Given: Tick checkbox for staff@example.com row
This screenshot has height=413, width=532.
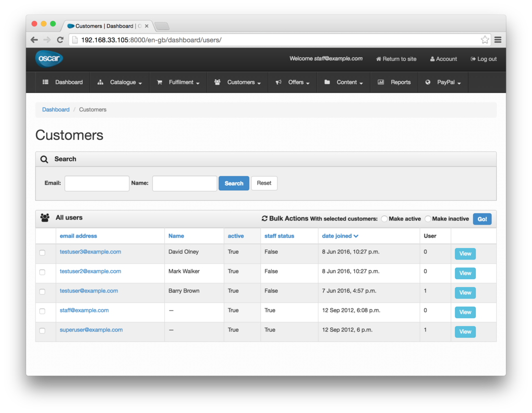Looking at the screenshot, I should point(43,311).
